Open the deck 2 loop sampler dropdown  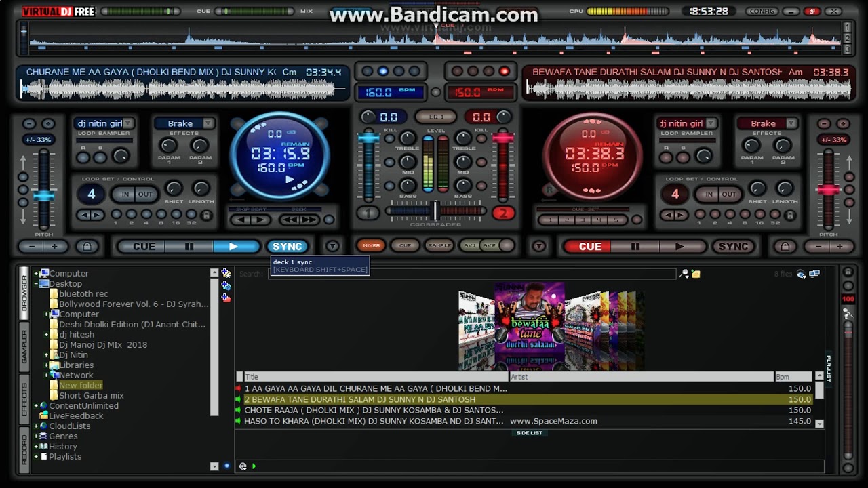click(x=711, y=123)
